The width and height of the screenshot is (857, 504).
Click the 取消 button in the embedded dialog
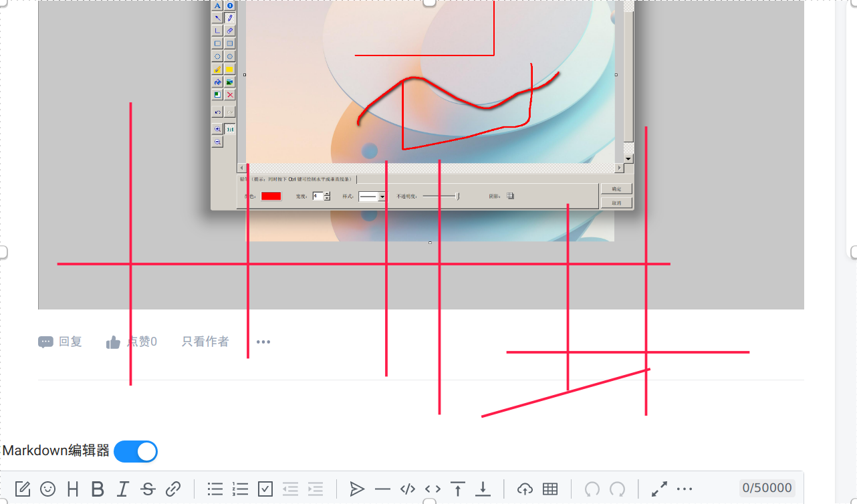tap(616, 203)
